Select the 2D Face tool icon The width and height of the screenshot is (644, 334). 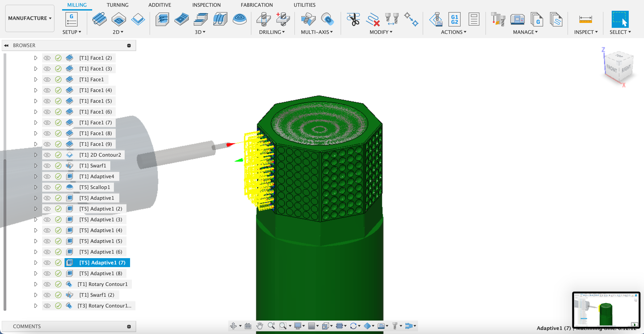(100, 19)
